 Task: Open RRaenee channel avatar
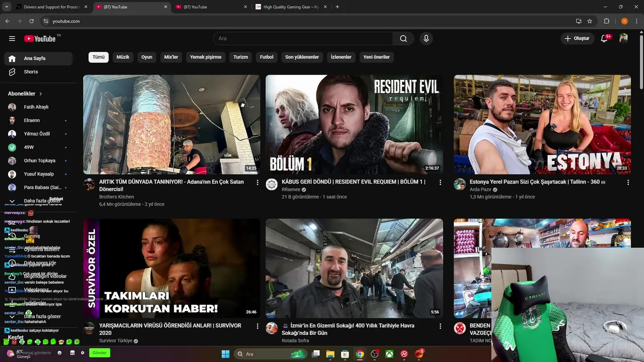[272, 184]
